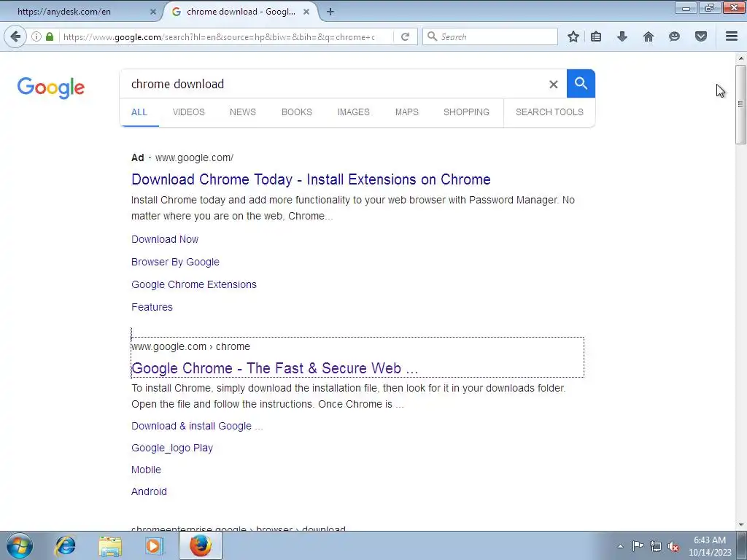
Task: Go to Google home via the logo
Action: tap(51, 87)
